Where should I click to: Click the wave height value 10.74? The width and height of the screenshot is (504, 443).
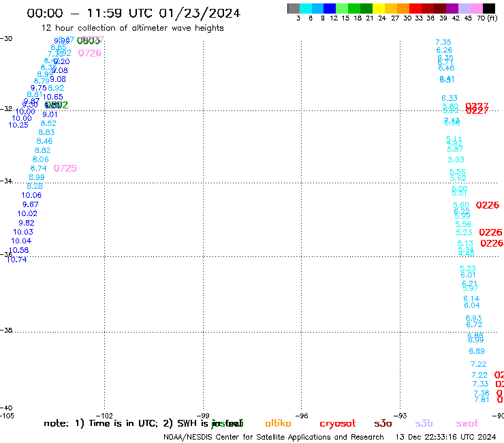(17, 260)
